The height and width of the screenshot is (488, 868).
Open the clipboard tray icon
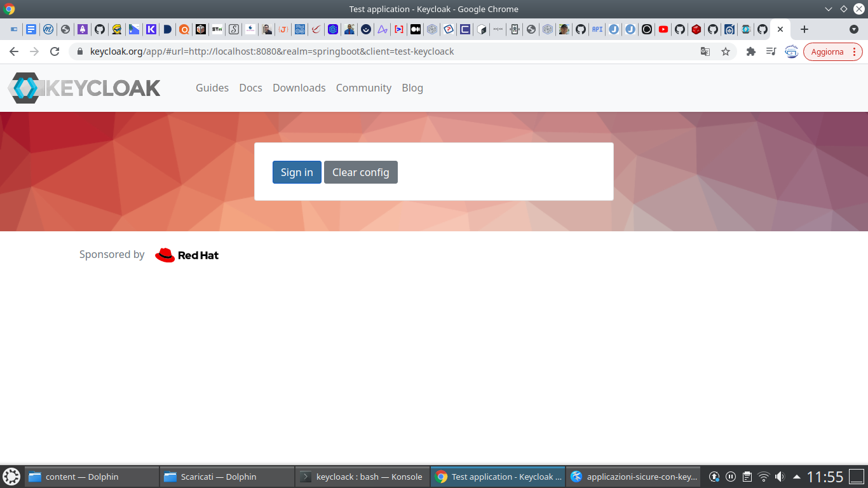747,477
